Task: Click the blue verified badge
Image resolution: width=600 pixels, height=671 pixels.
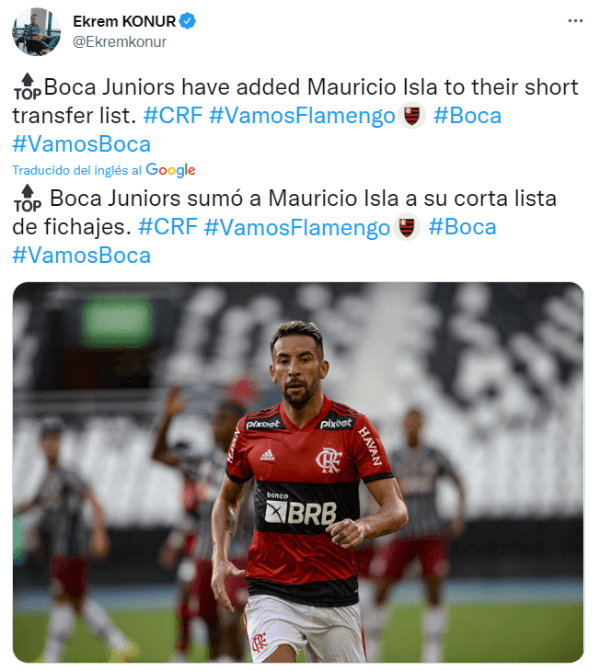Action: [x=187, y=21]
